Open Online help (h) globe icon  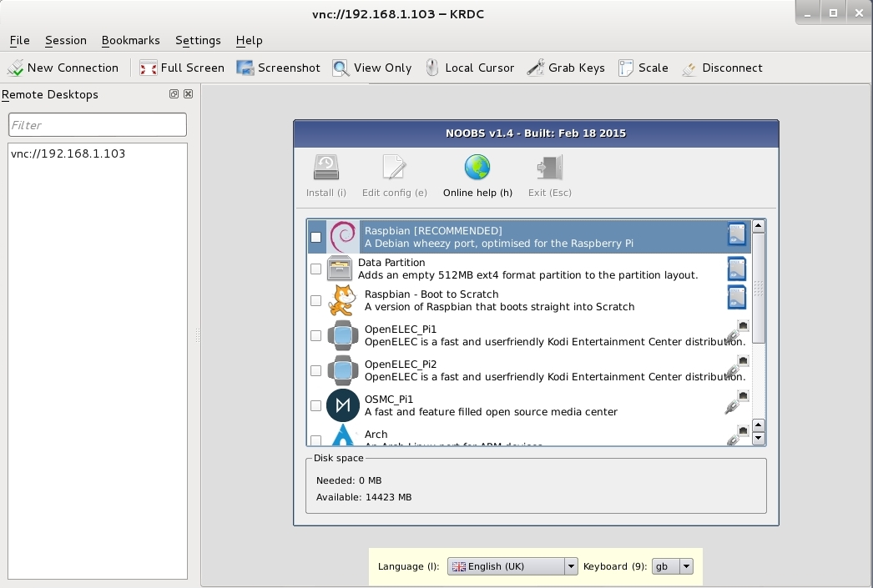tap(477, 168)
